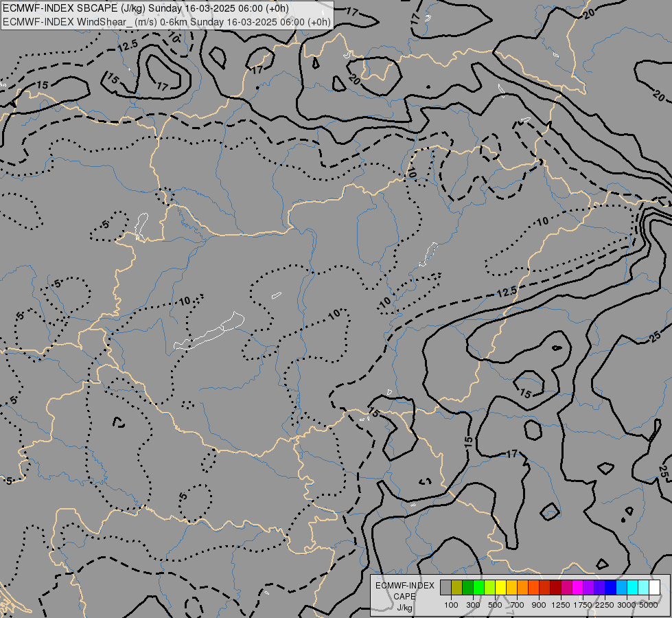The height and width of the screenshot is (618, 672).
Task: Click the ECMWF-INDEX SBCAPE title line
Action: (x=146, y=8)
